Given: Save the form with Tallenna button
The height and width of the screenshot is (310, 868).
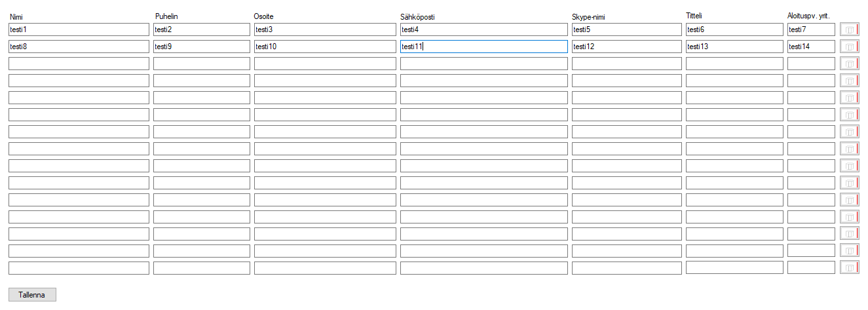Looking at the screenshot, I should click(32, 295).
